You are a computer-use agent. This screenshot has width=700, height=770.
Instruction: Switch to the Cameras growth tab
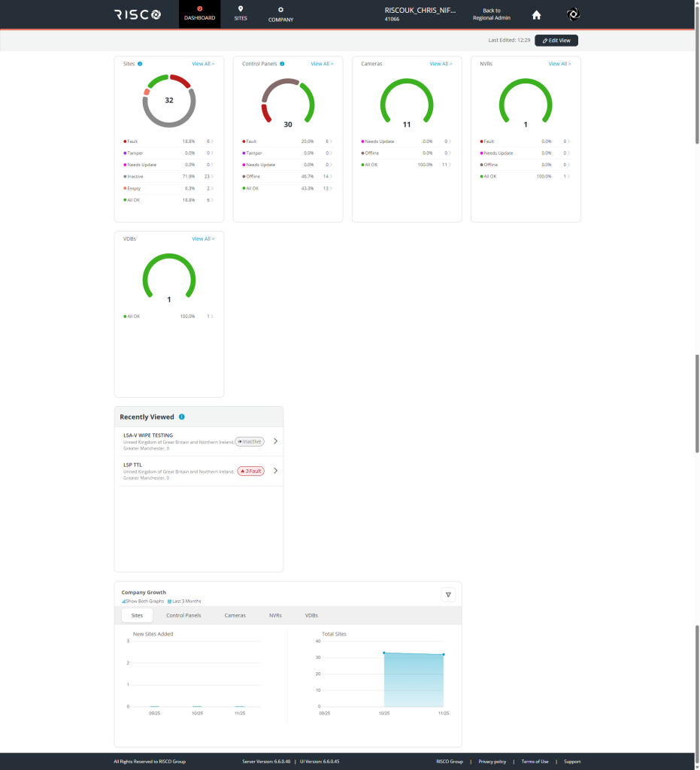[x=235, y=614]
